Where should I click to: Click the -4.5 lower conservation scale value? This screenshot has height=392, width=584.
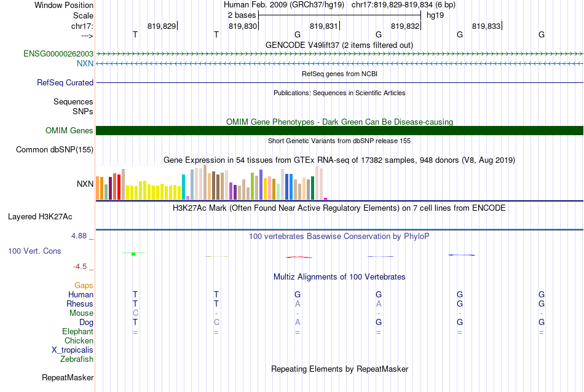(80, 266)
